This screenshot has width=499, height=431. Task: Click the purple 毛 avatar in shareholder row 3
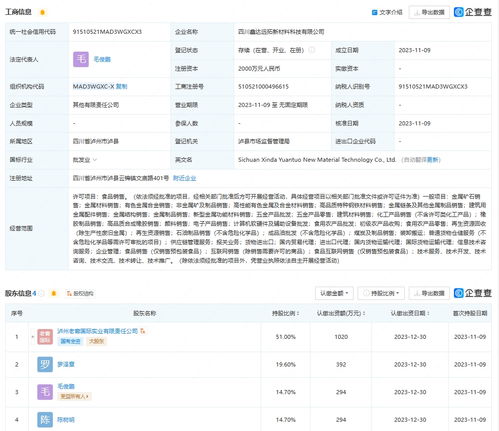(45, 392)
